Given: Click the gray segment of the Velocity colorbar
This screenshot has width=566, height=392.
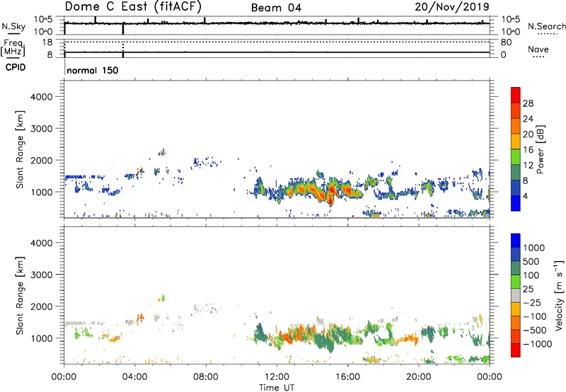Looking at the screenshot, I should [x=516, y=296].
